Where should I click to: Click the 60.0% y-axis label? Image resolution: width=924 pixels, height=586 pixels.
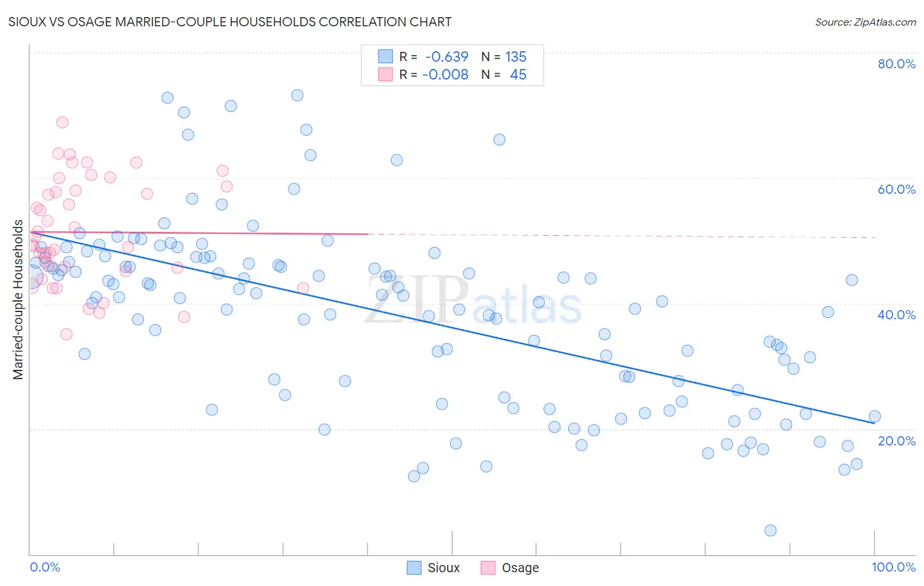pyautogui.click(x=896, y=189)
